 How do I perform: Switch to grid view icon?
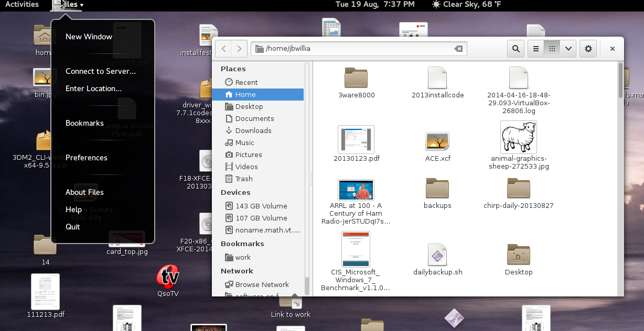tap(552, 49)
